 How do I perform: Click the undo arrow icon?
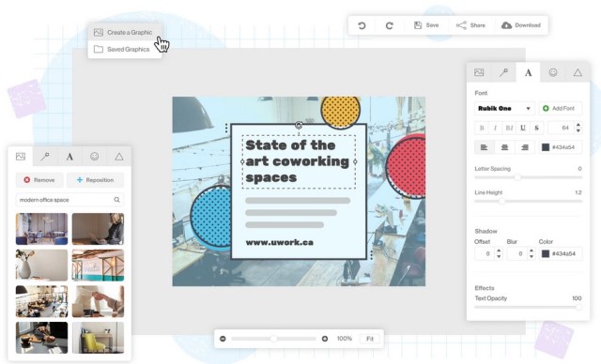[x=362, y=25]
